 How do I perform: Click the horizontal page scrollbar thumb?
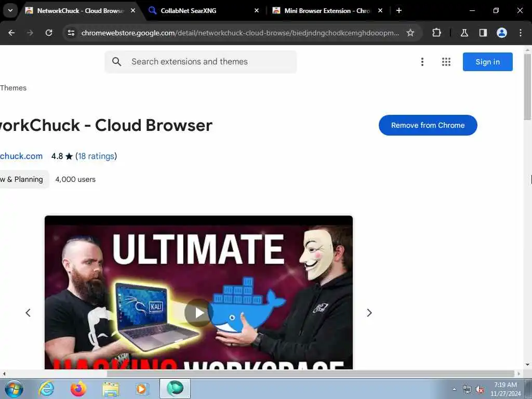pyautogui.click(x=311, y=374)
